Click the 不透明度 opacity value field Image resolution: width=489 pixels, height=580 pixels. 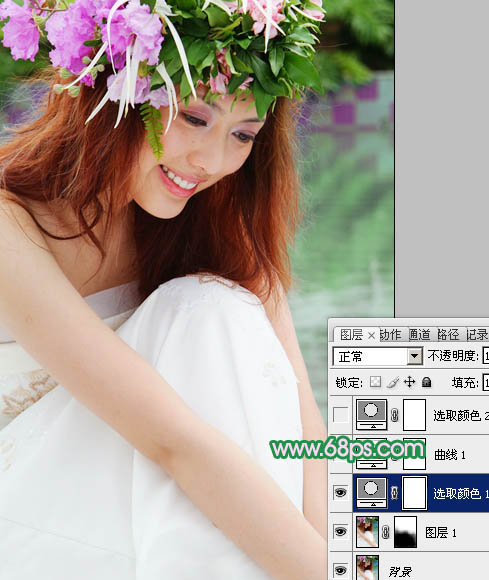[x=486, y=356]
